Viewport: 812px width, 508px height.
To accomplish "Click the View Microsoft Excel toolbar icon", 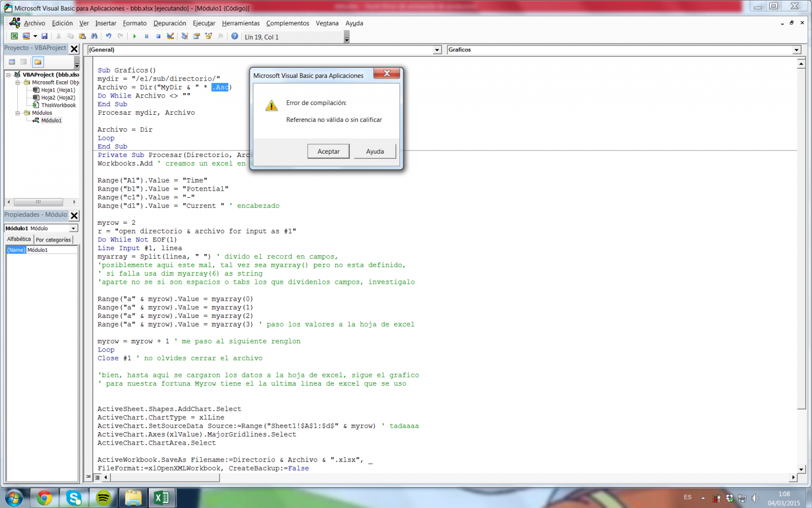I will point(14,36).
